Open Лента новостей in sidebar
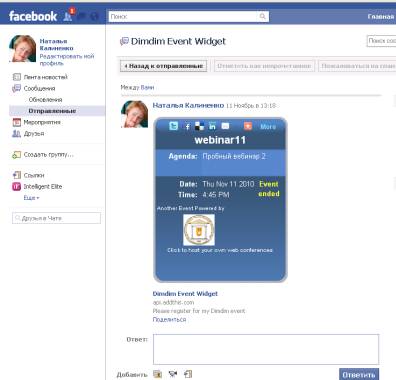The image size is (396, 380). click(x=46, y=77)
